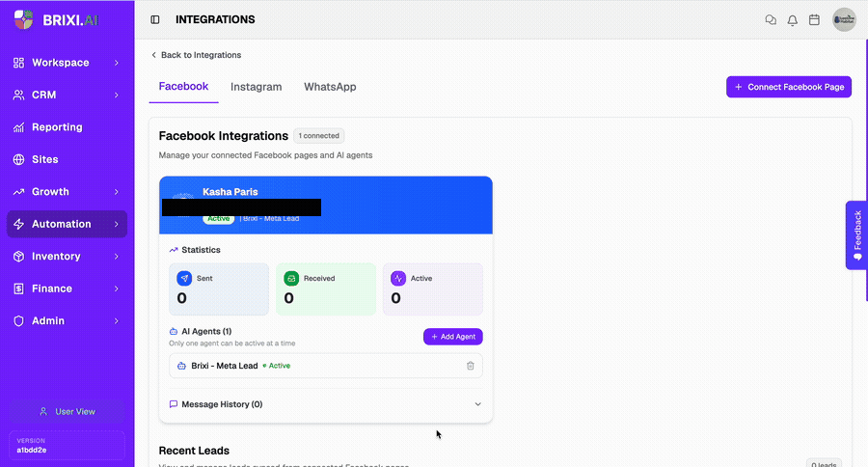The height and width of the screenshot is (467, 868).
Task: Click Connect Facebook Page button
Action: pyautogui.click(x=789, y=87)
